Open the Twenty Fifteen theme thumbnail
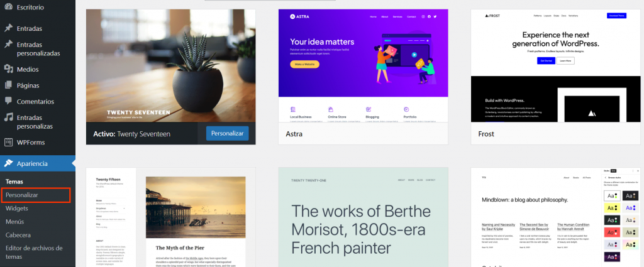The image size is (644, 267). tap(171, 217)
